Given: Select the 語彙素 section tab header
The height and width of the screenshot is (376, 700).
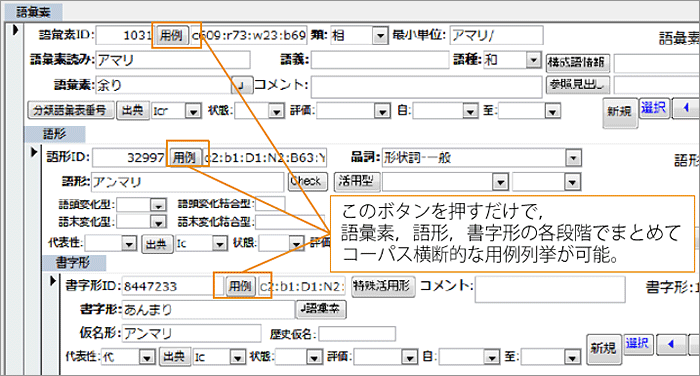Looking at the screenshot, I should tap(33, 12).
